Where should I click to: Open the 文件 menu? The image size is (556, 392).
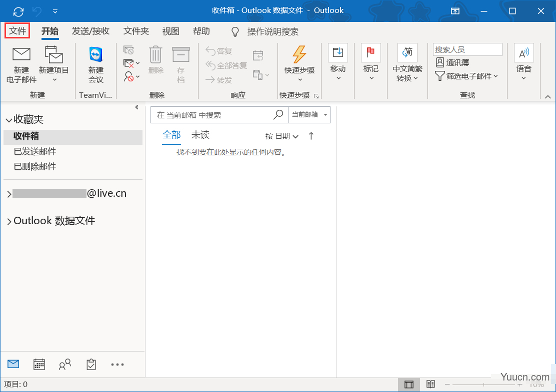click(17, 31)
